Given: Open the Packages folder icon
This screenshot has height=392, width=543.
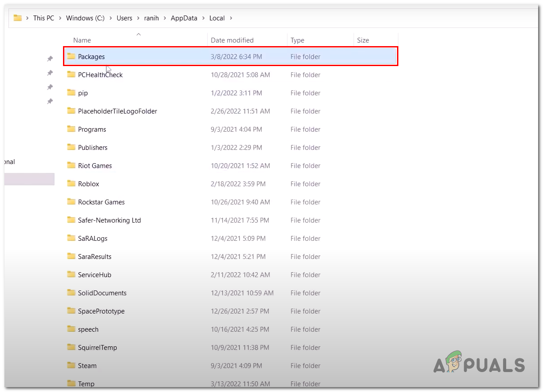Looking at the screenshot, I should [x=71, y=56].
